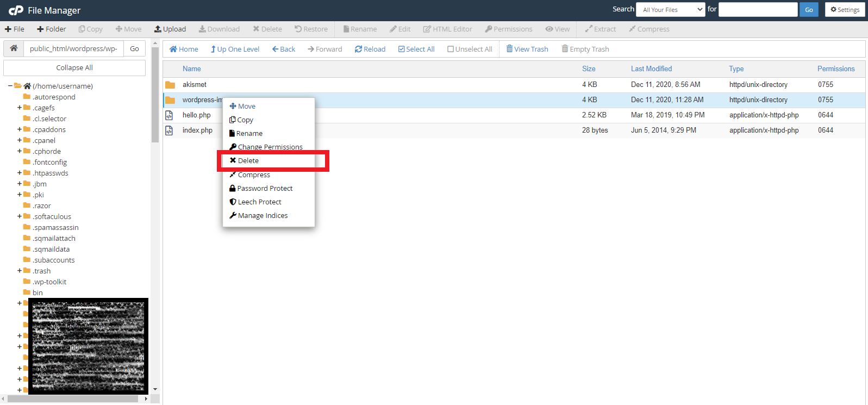The height and width of the screenshot is (405, 868).
Task: Toggle the Unselect All checkbox
Action: click(x=451, y=49)
